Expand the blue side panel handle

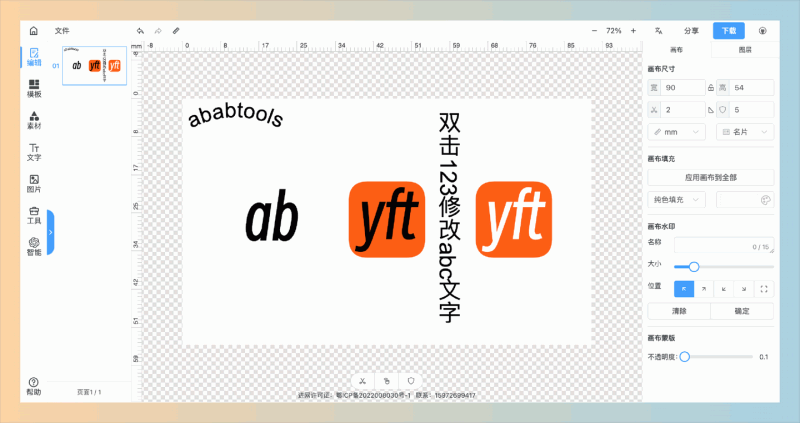51,232
